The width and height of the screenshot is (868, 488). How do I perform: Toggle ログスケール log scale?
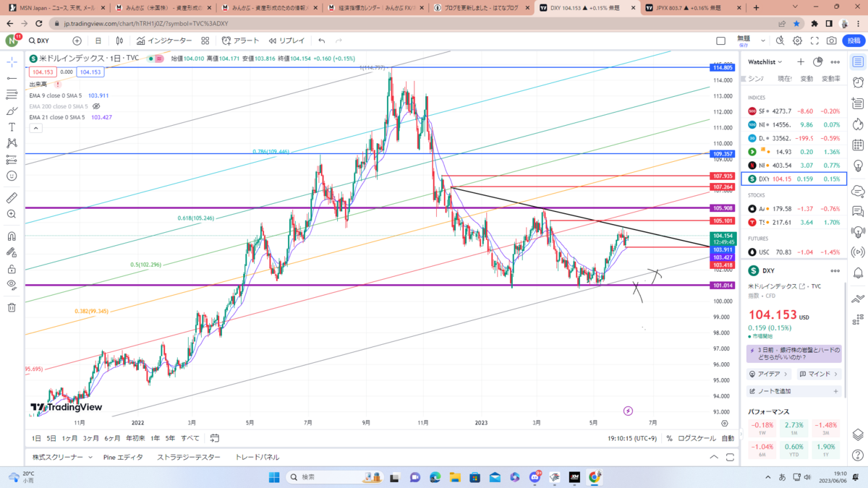[697, 438]
